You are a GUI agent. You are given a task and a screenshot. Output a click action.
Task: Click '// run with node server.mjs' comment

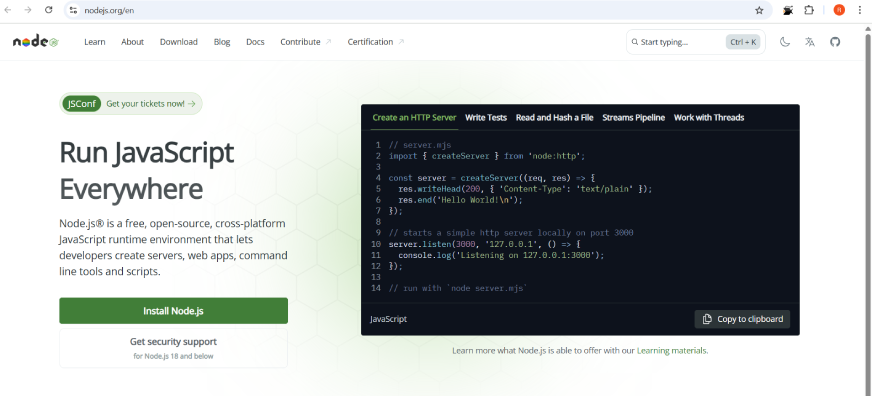pos(458,288)
